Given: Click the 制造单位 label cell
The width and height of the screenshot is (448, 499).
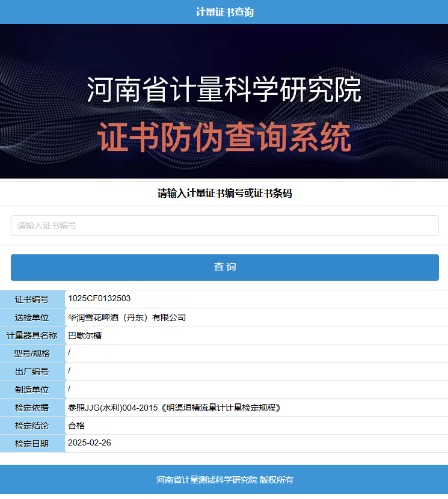Looking at the screenshot, I should 32,390.
